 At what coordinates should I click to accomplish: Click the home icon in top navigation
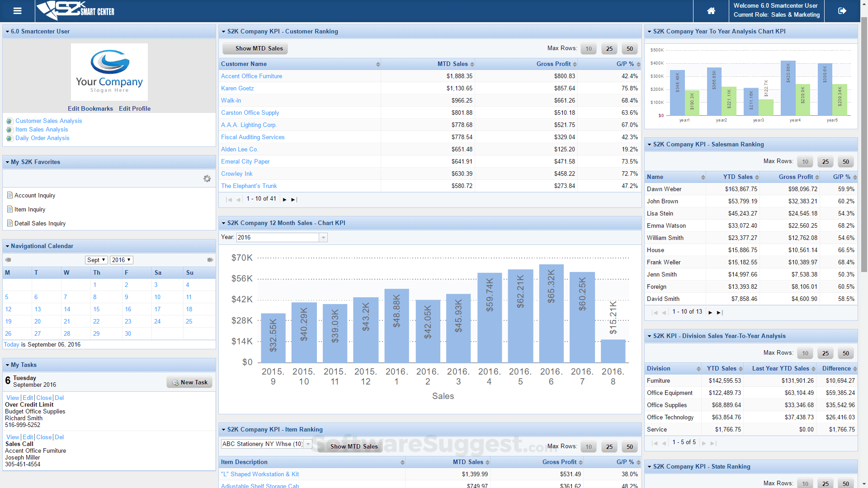pos(710,11)
